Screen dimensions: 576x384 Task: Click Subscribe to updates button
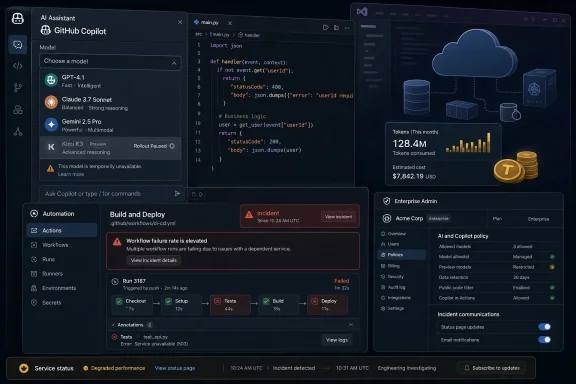[492, 368]
